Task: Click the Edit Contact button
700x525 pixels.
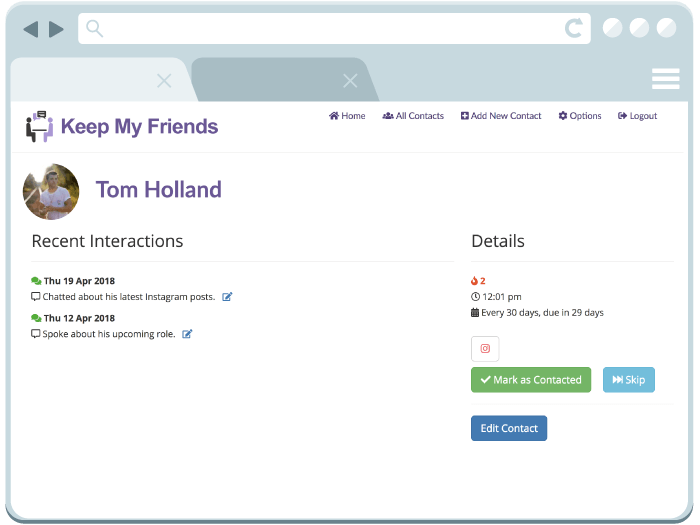Action: (509, 428)
